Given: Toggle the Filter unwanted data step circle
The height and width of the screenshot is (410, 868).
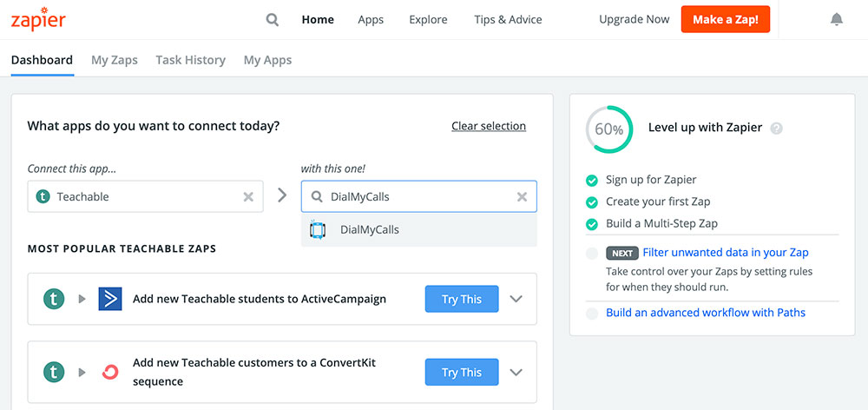Looking at the screenshot, I should pyautogui.click(x=591, y=254).
